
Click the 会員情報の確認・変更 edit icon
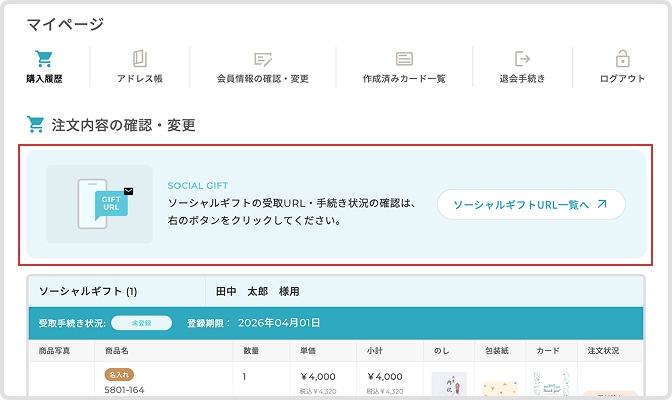tap(263, 58)
